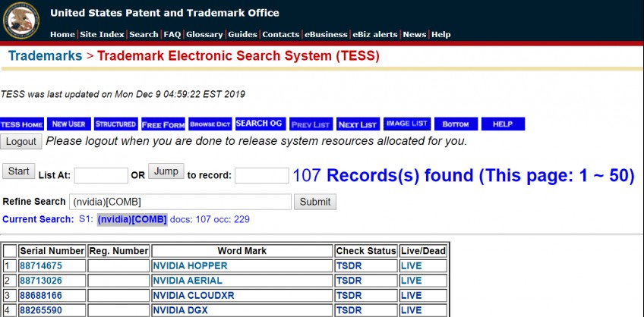Screen dimensions: 644x317
Task: Open the Contacts nav link
Action: click(x=281, y=35)
